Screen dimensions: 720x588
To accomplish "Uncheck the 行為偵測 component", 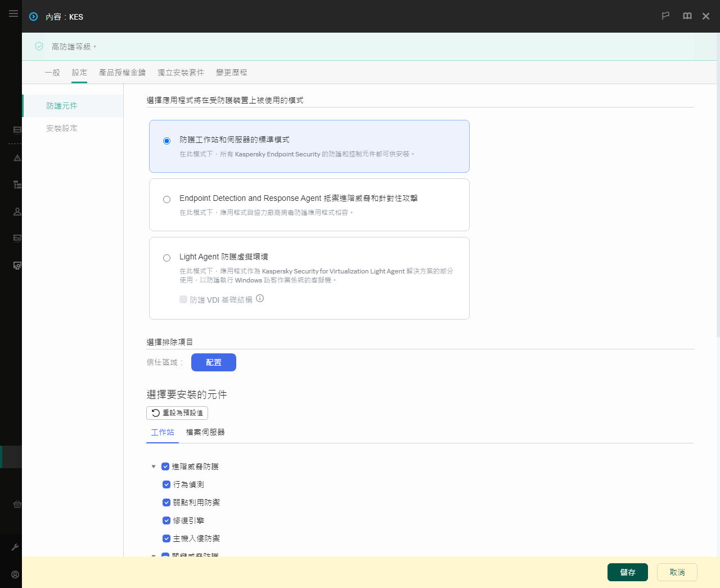I will point(166,484).
